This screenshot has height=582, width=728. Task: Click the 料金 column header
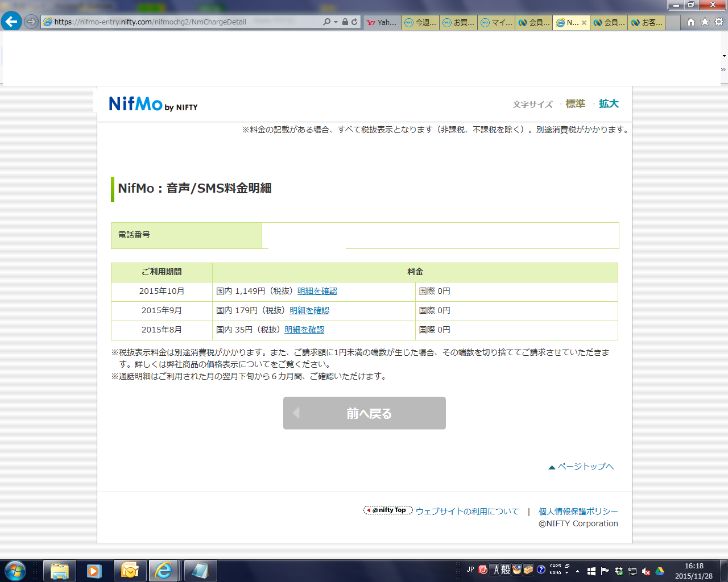point(415,272)
